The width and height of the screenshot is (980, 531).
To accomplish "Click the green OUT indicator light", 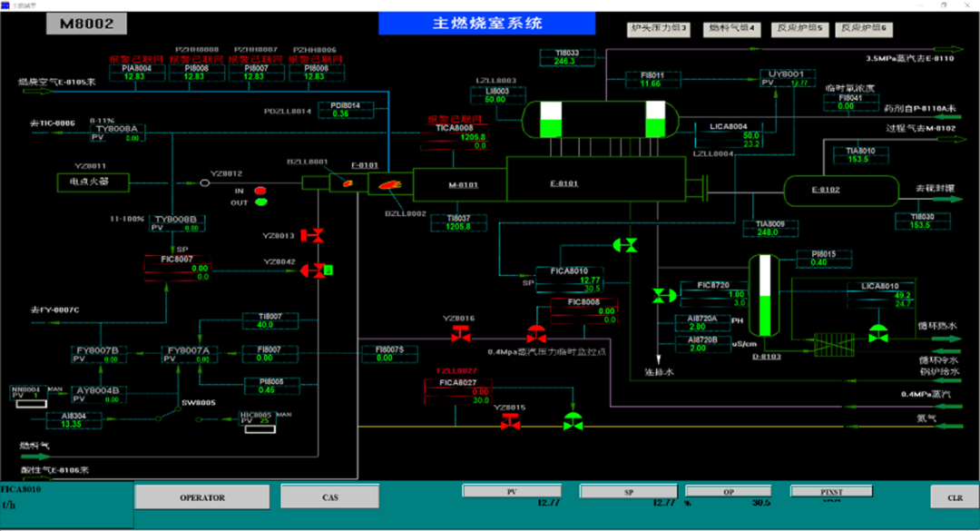I will [261, 202].
